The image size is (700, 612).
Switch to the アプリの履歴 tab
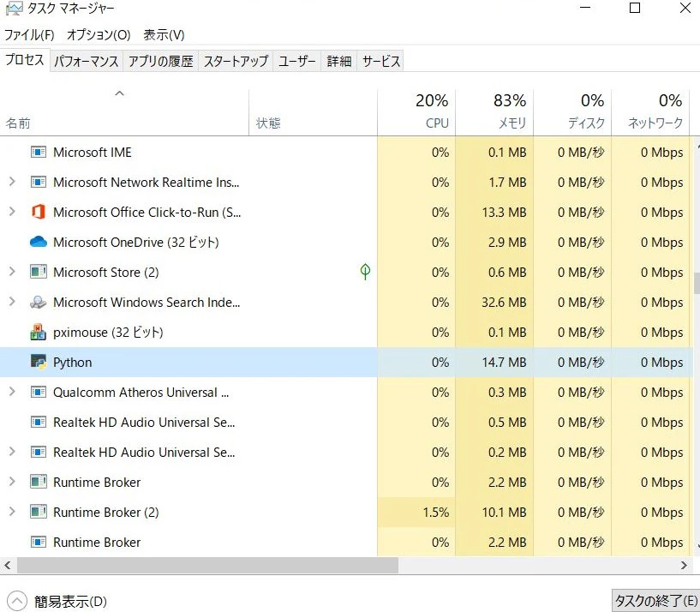coord(161,61)
